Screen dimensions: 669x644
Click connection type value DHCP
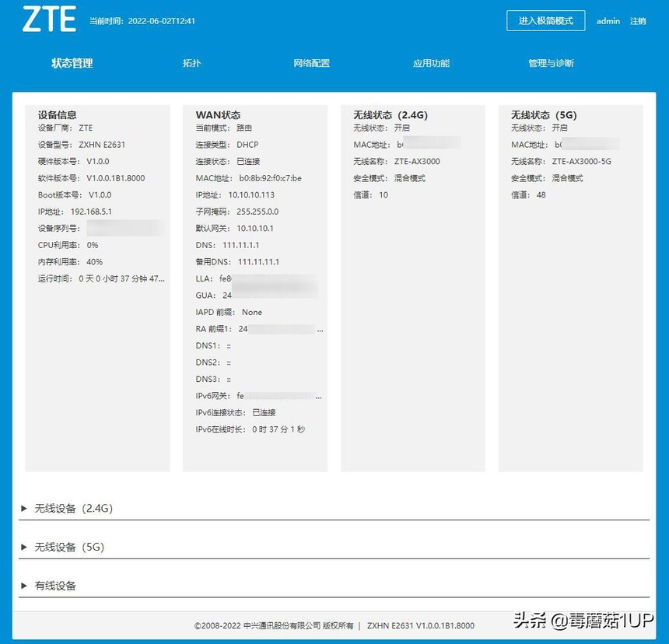pyautogui.click(x=247, y=145)
